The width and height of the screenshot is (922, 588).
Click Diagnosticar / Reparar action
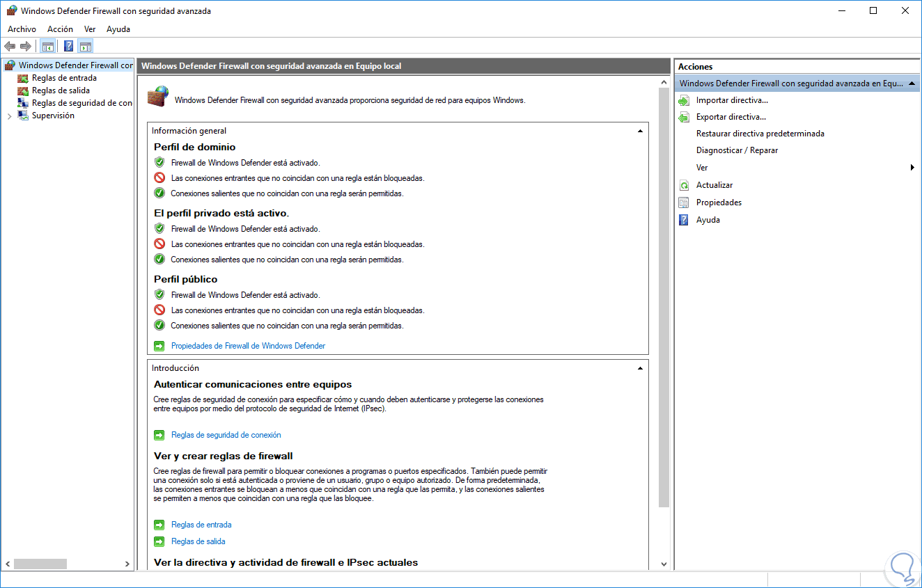(737, 150)
